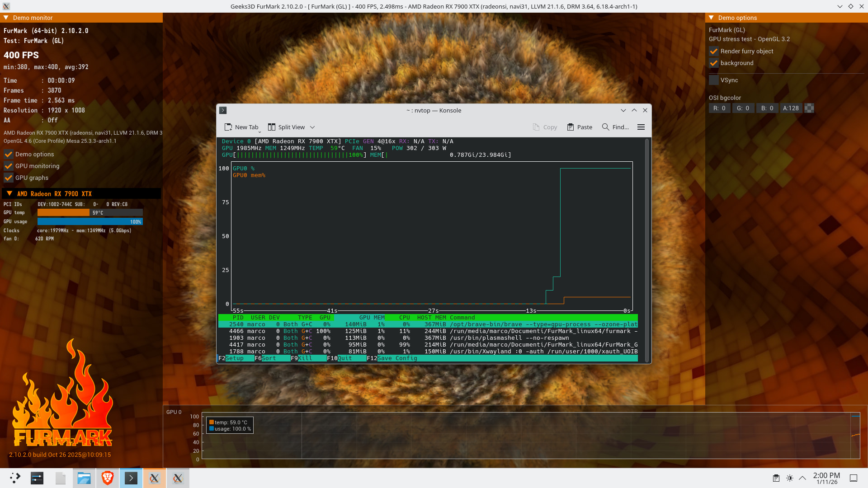Open the Brave browser taskbar icon
Viewport: 868px width, 488px height.
(108, 478)
